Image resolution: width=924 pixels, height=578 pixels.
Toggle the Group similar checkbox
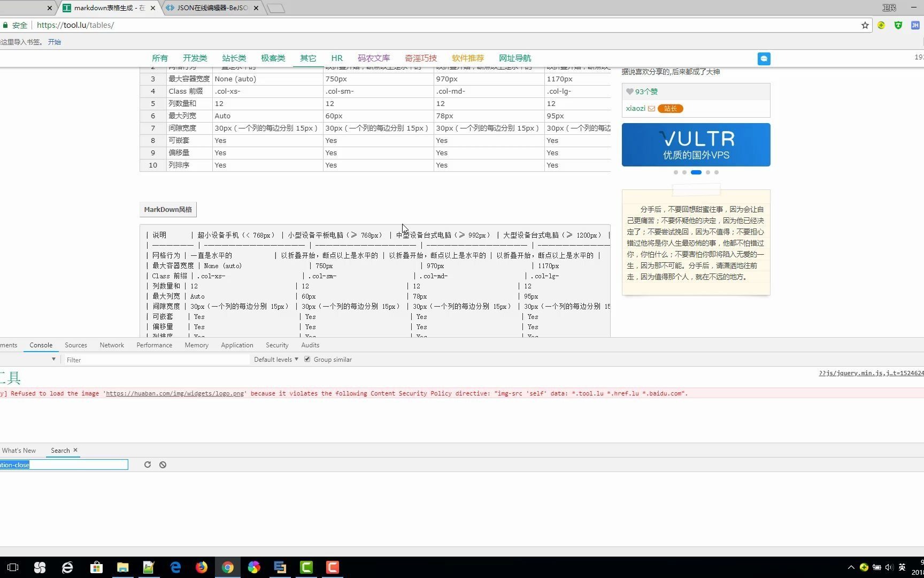(x=307, y=359)
